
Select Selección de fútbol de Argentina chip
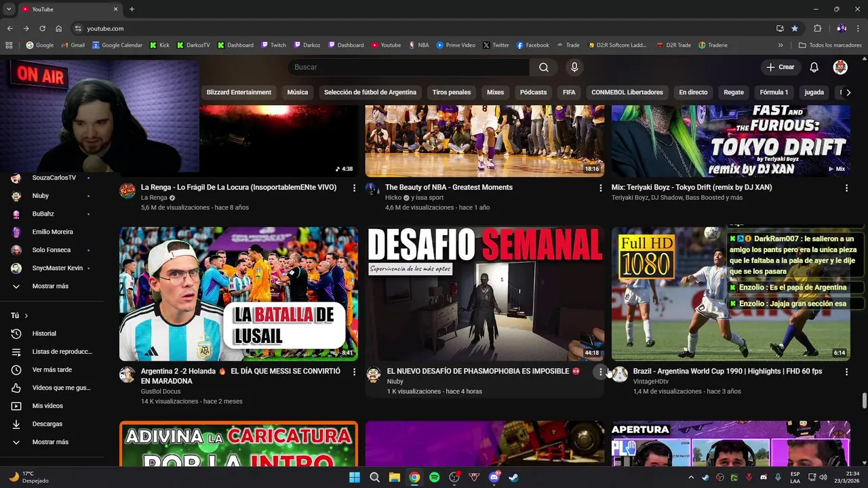point(370,92)
